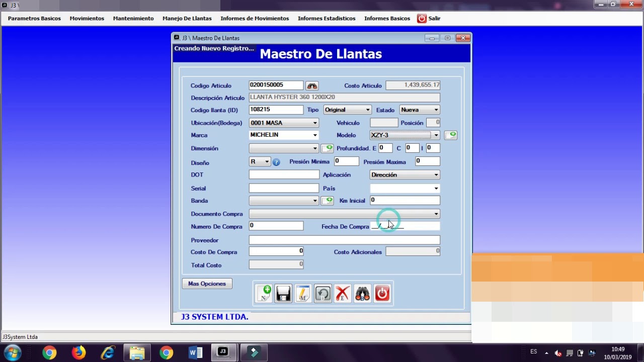Click the green add icon beside Modelo
The image size is (644, 362).
pyautogui.click(x=451, y=135)
